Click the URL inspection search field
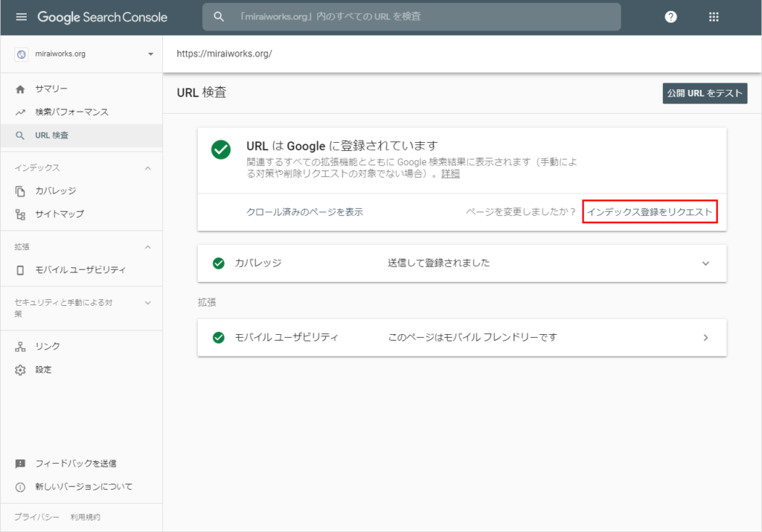Screen dimensions: 762x532 coord(411,16)
